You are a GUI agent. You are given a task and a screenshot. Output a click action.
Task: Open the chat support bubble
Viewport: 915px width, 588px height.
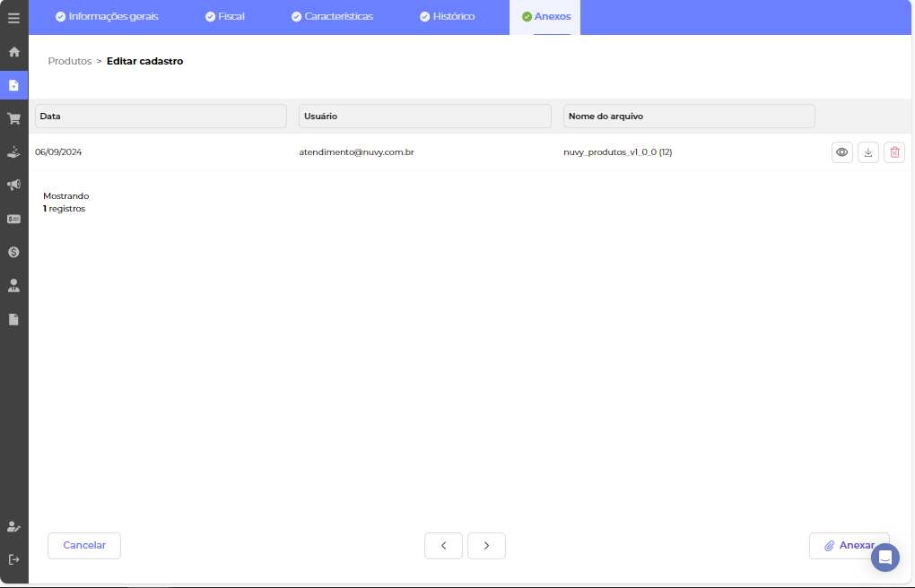[x=884, y=558]
